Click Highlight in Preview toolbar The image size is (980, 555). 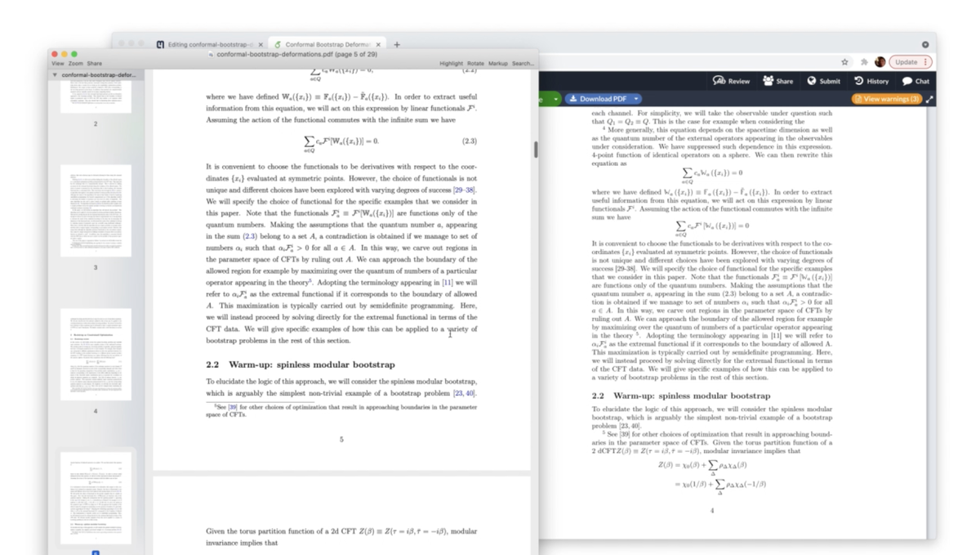tap(451, 64)
